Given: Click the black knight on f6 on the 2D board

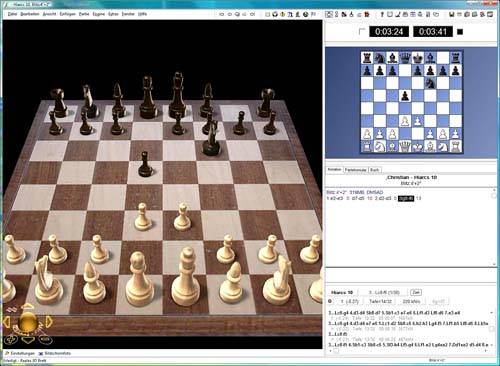Looking at the screenshot, I should point(430,83).
